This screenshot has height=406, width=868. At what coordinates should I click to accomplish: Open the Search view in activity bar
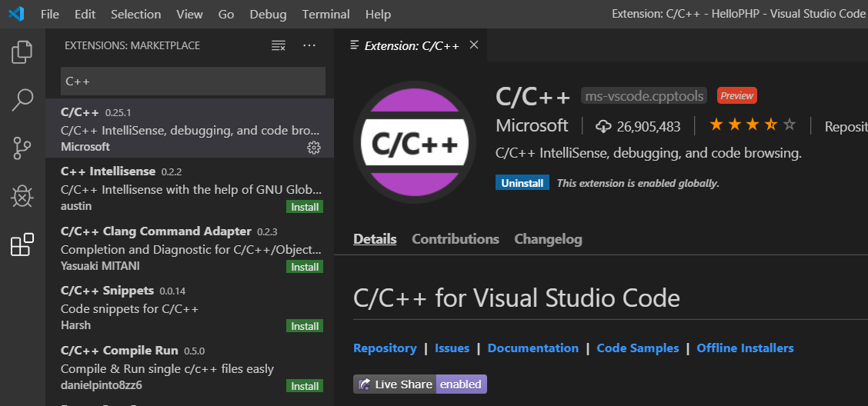click(22, 101)
